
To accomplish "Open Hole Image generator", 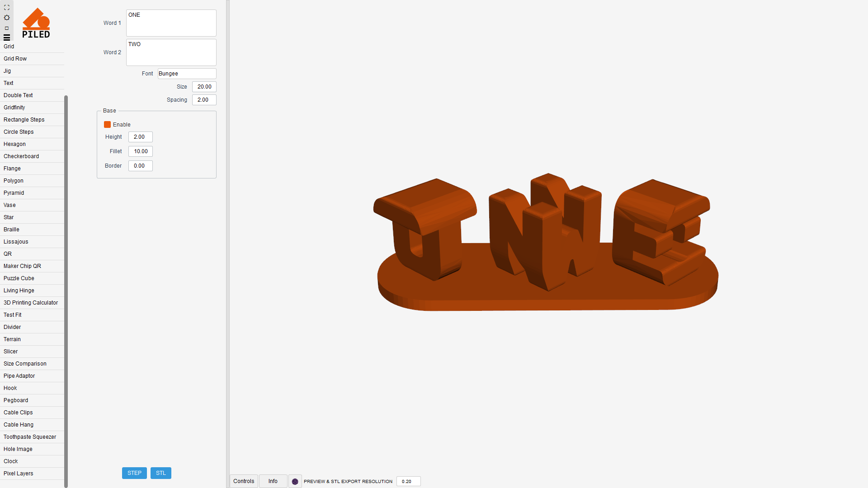I will click(32, 449).
